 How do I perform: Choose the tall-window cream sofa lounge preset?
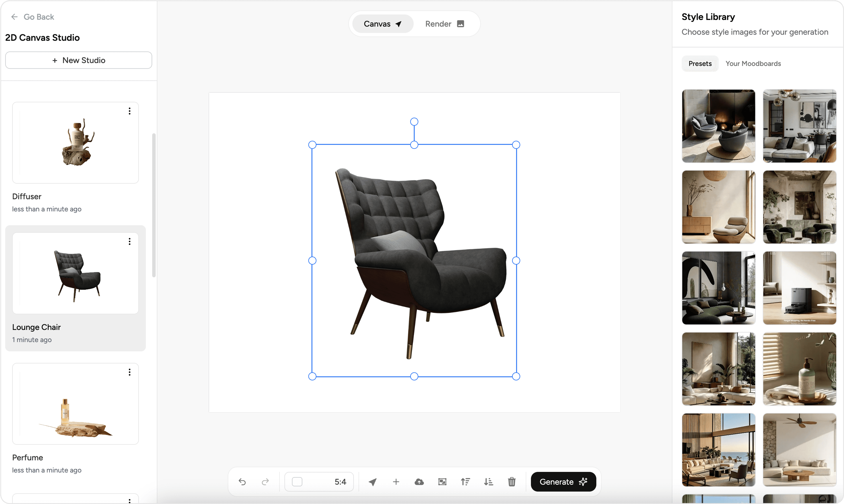tap(719, 369)
